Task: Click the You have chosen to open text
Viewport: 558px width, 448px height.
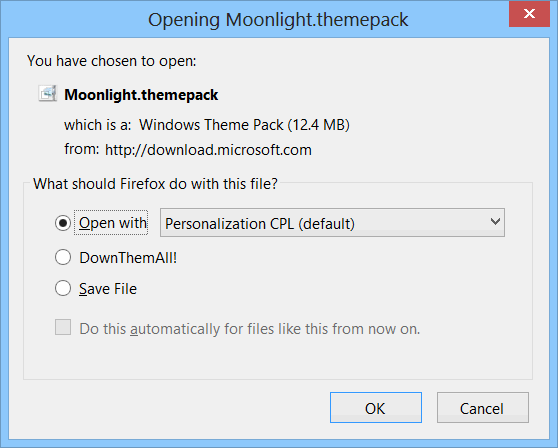Action: point(111,61)
